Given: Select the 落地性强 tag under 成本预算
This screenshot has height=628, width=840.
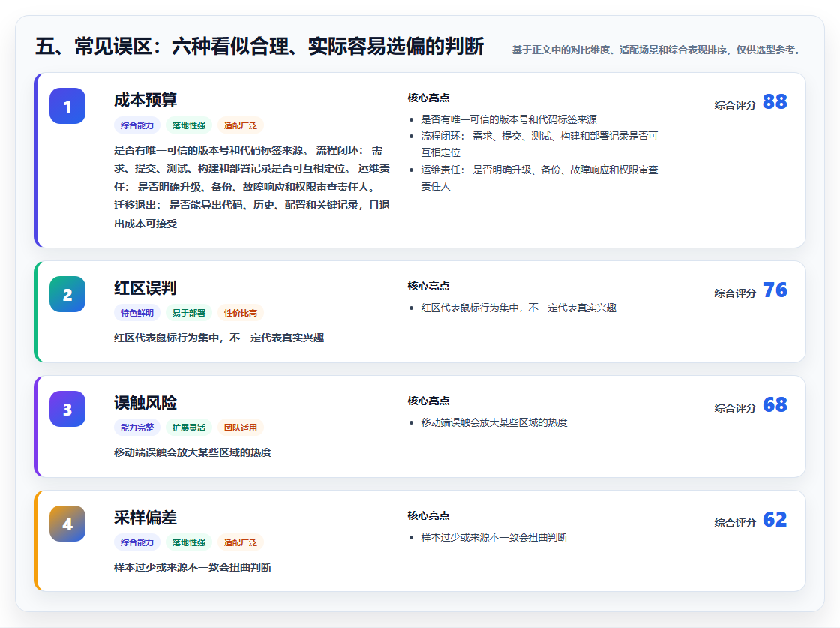Looking at the screenshot, I should click(x=189, y=125).
